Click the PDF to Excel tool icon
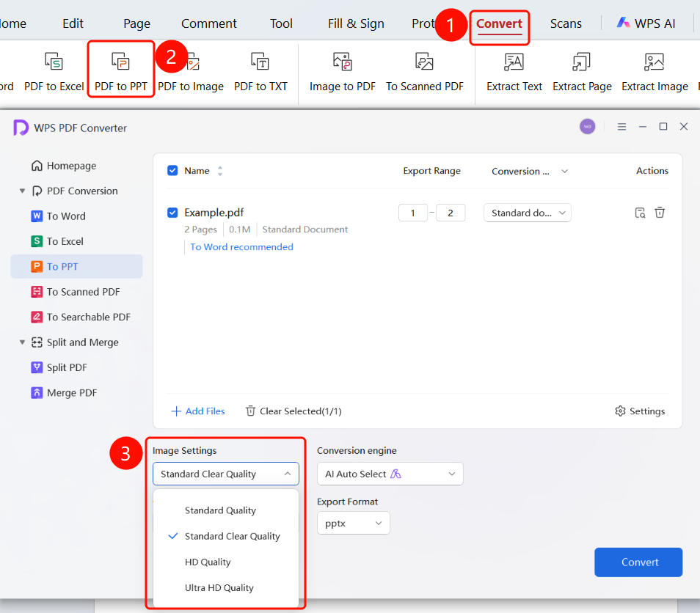 54,62
